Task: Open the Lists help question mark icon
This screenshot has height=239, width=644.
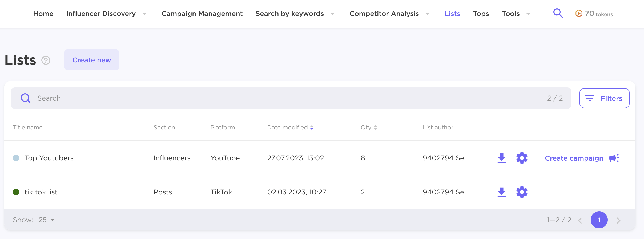Action: (46, 60)
